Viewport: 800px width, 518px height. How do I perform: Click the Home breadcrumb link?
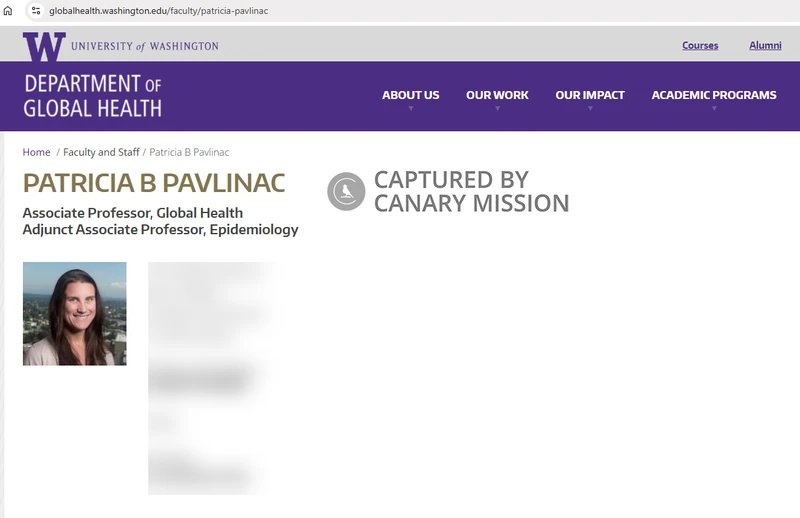point(36,152)
